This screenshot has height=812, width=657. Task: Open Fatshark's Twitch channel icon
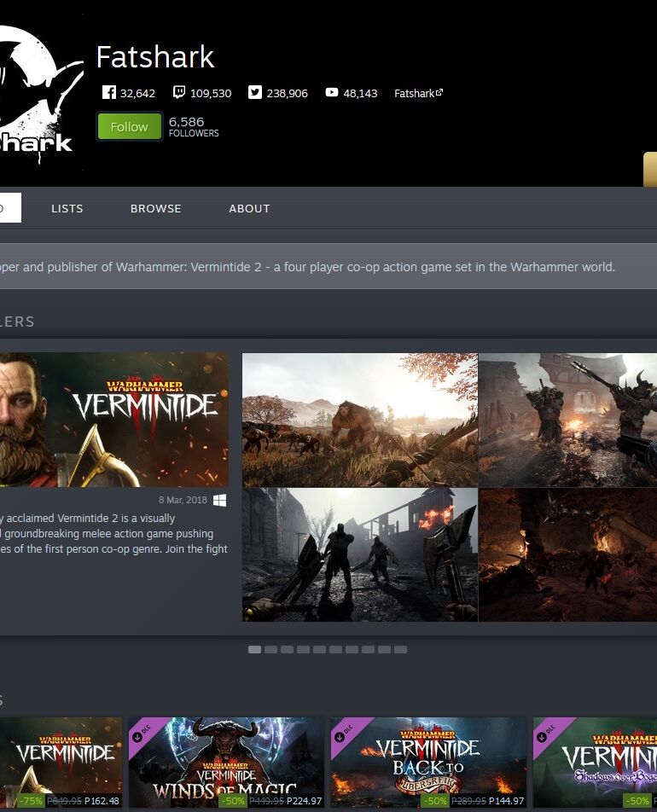pos(179,92)
